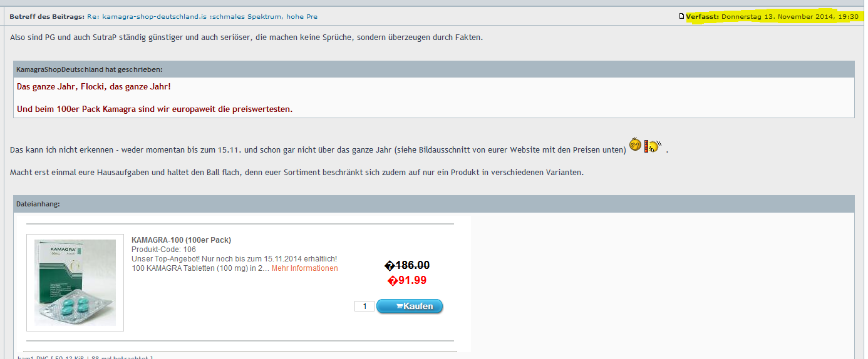Click the highlighted Verfasst date and time

[789, 16]
